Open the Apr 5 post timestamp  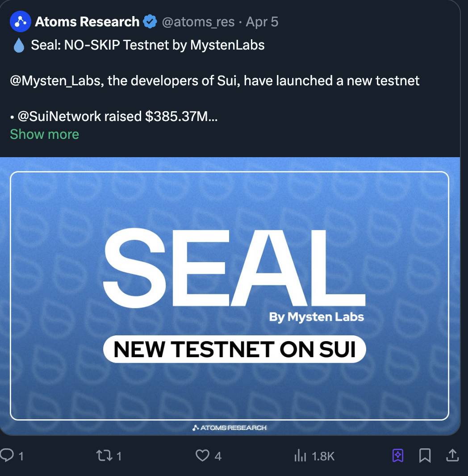262,22
